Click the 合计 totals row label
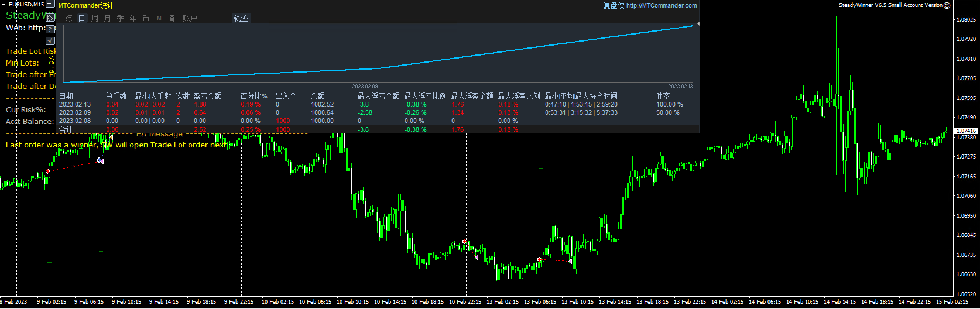 click(x=66, y=129)
